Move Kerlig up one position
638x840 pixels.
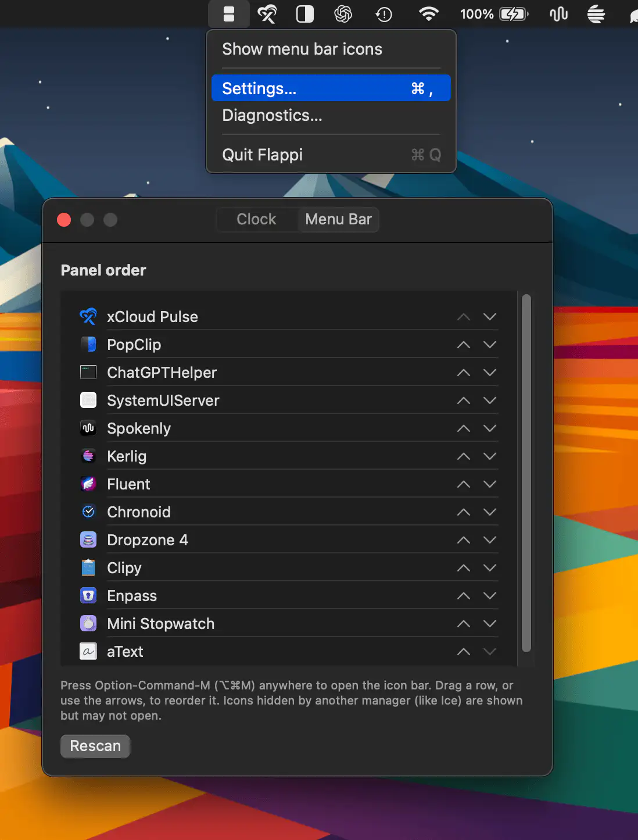pyautogui.click(x=464, y=456)
